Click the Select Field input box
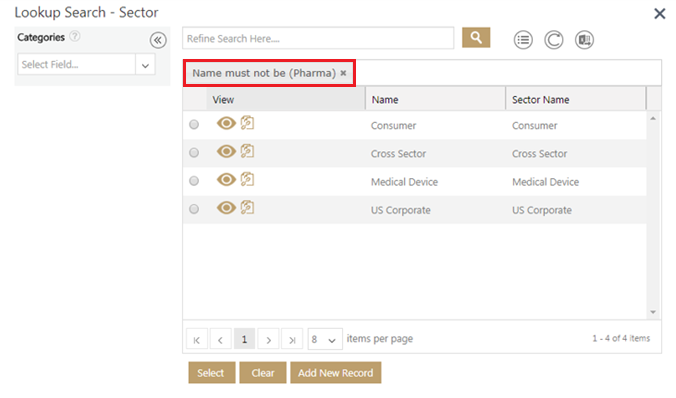Image resolution: width=676 pixels, height=398 pixels. pos(77,65)
